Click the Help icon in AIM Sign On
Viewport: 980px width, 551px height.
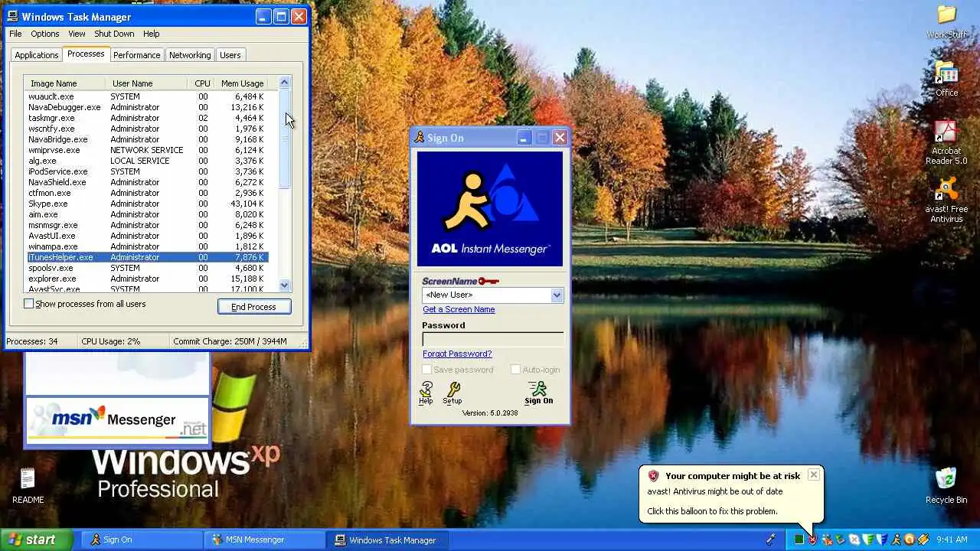tap(426, 393)
